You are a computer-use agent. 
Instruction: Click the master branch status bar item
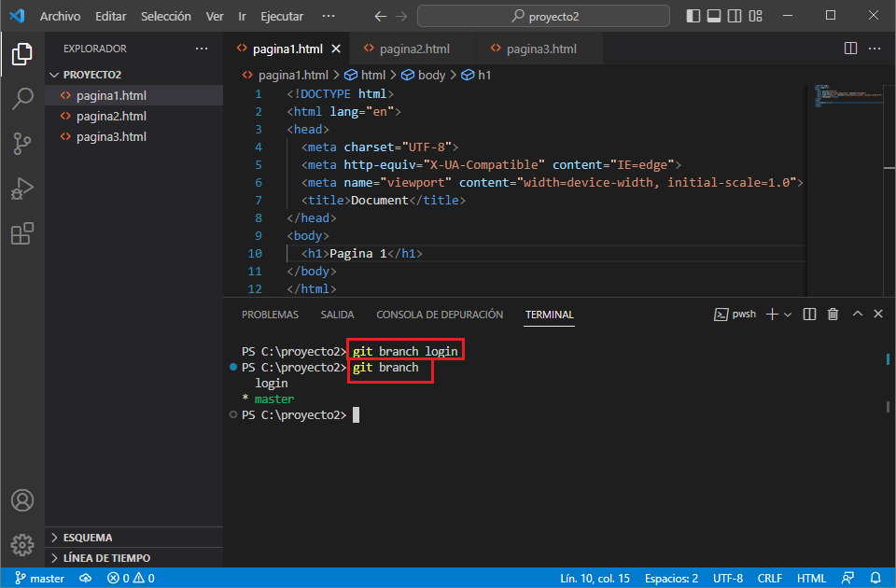pos(39,579)
